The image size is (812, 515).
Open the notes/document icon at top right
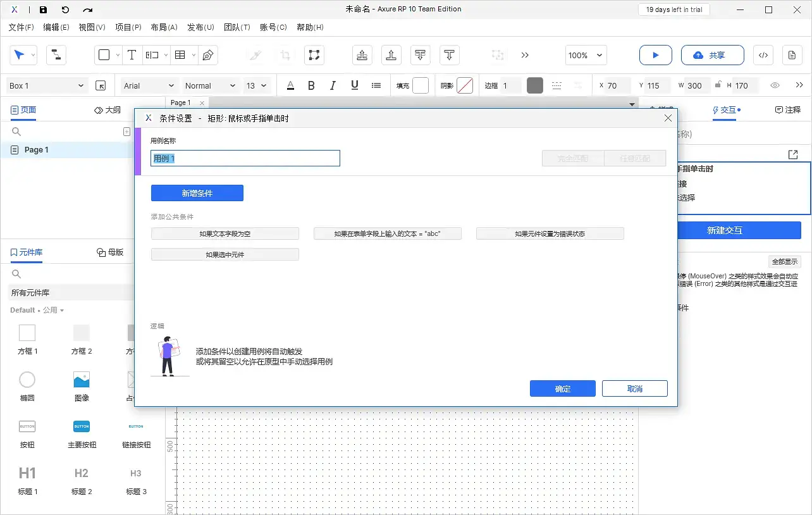click(x=792, y=55)
